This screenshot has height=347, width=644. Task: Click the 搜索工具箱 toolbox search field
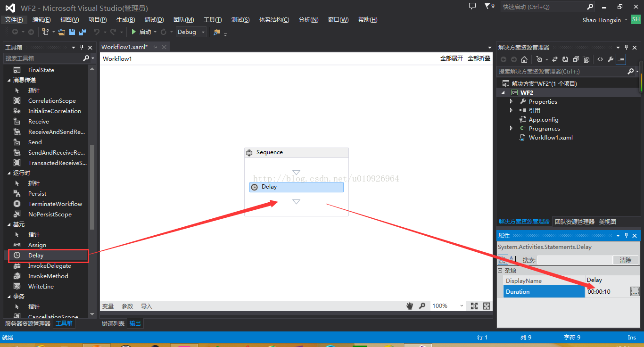[x=42, y=58]
